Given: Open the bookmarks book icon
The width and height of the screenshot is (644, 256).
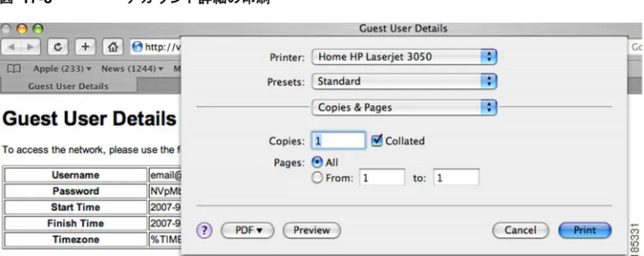Looking at the screenshot, I should click(x=15, y=69).
